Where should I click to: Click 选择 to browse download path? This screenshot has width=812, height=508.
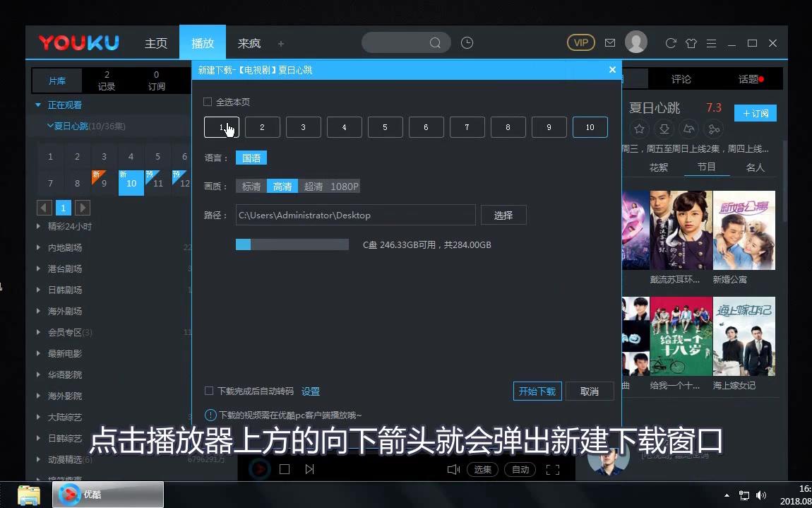(x=503, y=215)
